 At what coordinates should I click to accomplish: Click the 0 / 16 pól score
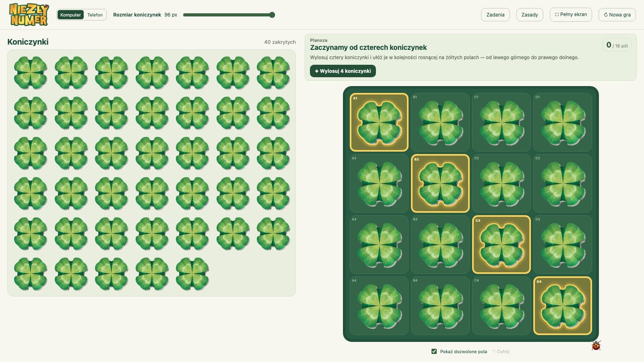pyautogui.click(x=617, y=45)
